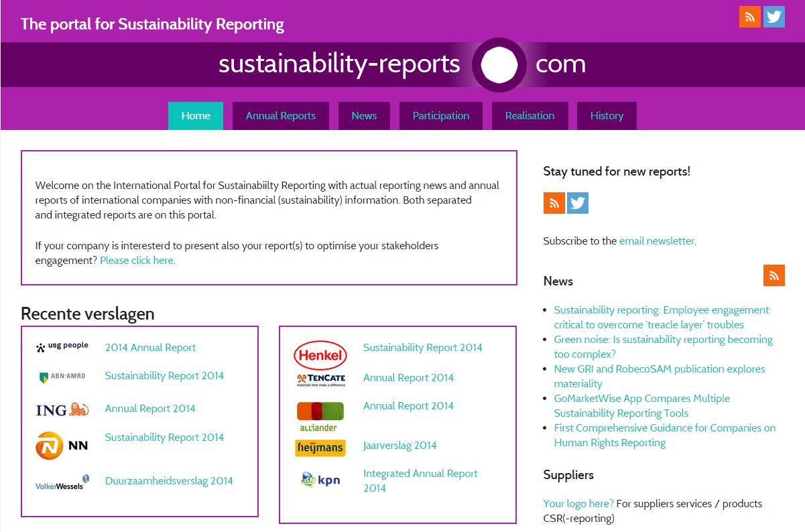
Task: Switch to the Annual Reports tab
Action: [280, 115]
